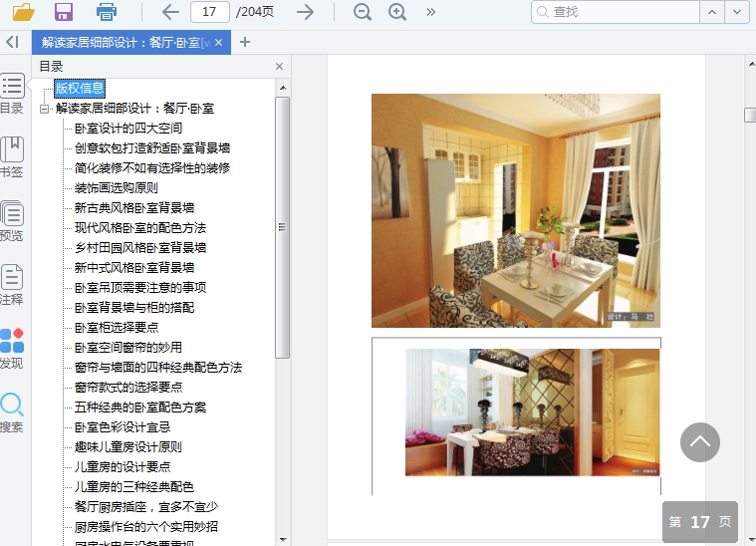Open 卧室柜选择要点 chapter
Viewport: 756px width, 546px height.
pyautogui.click(x=117, y=328)
